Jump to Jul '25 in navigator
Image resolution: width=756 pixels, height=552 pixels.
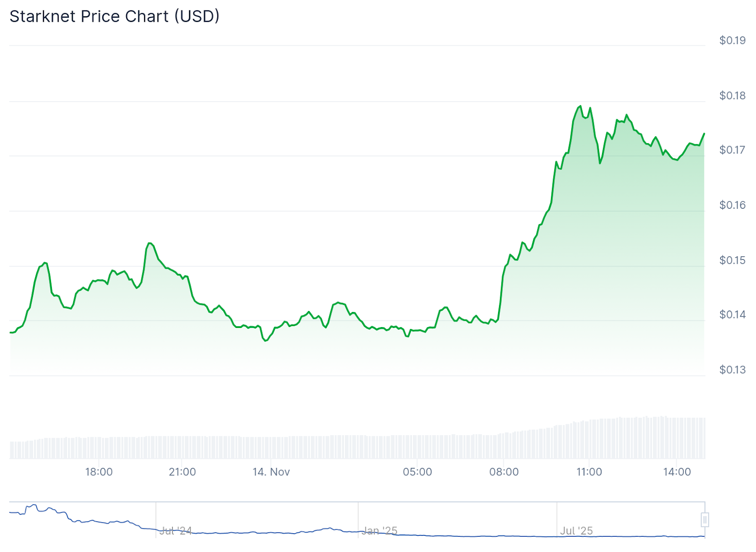point(576,531)
